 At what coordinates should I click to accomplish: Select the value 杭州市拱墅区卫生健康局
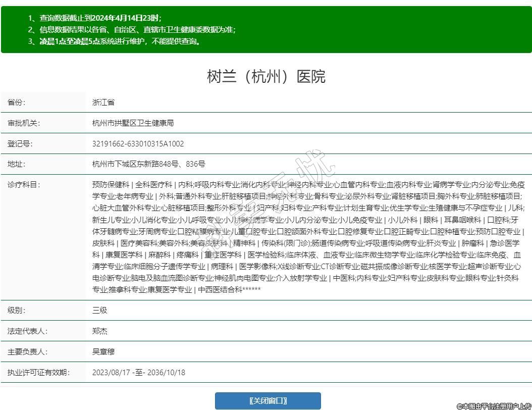(133, 123)
